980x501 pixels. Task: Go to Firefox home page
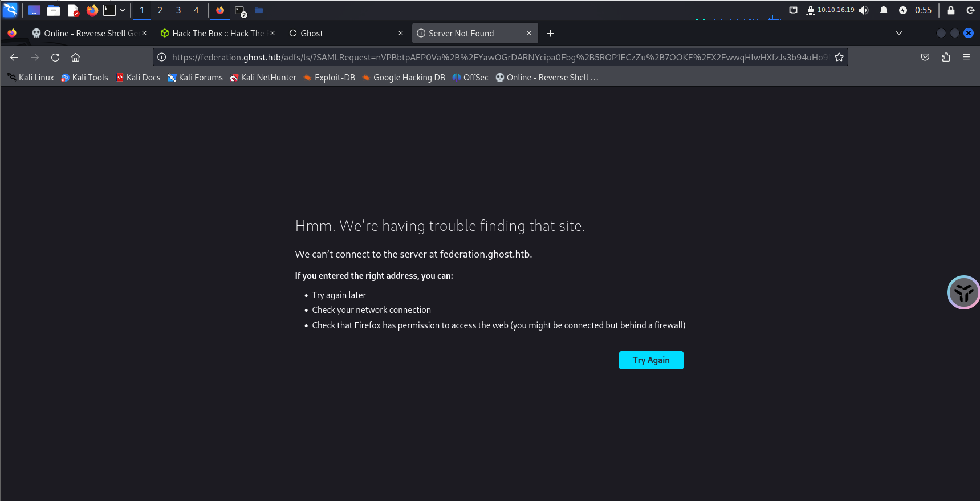click(75, 58)
